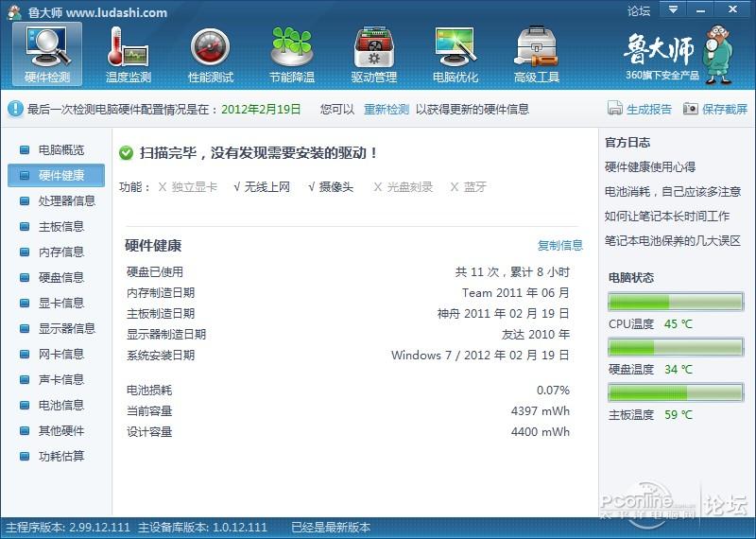Viewport: 756px width, 539px height.
Task: Select 硬件健康 in sidebar
Action: 56,175
